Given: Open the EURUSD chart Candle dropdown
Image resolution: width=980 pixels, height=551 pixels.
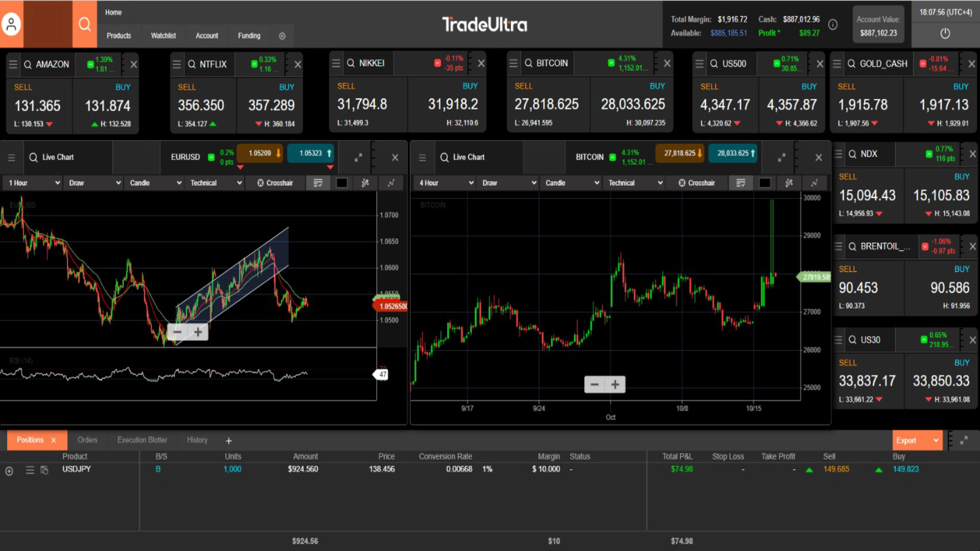Looking at the screenshot, I should [155, 183].
